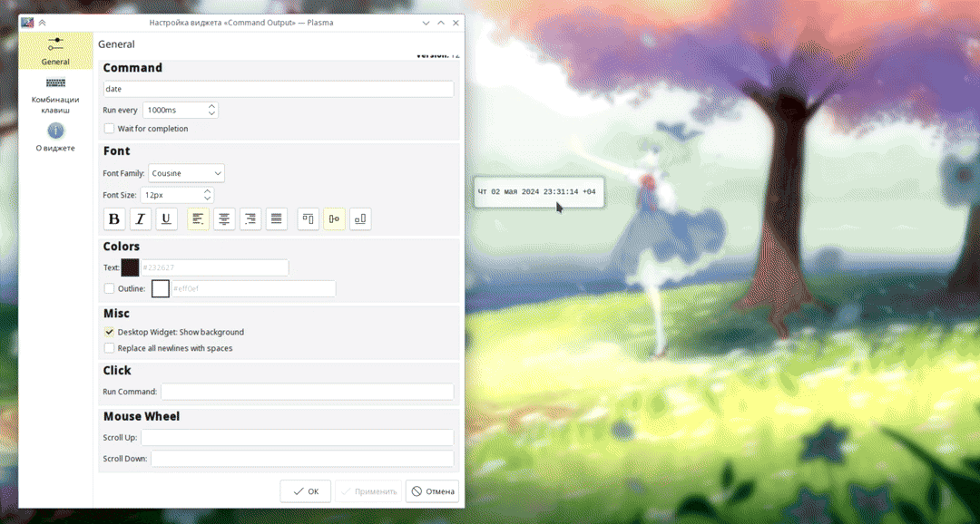The height and width of the screenshot is (524, 980).
Task: Enable the Outline color checkbox
Action: [110, 288]
